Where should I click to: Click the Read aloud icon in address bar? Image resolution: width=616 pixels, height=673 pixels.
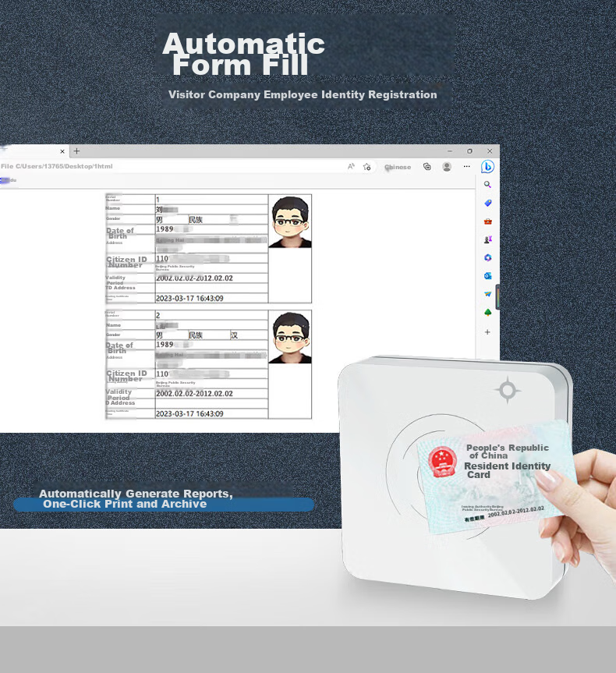click(x=351, y=167)
